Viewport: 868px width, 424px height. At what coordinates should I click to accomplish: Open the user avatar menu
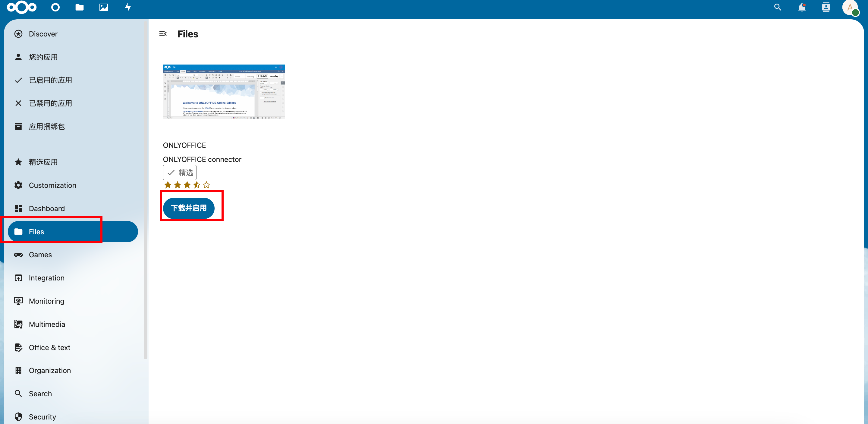coord(850,8)
